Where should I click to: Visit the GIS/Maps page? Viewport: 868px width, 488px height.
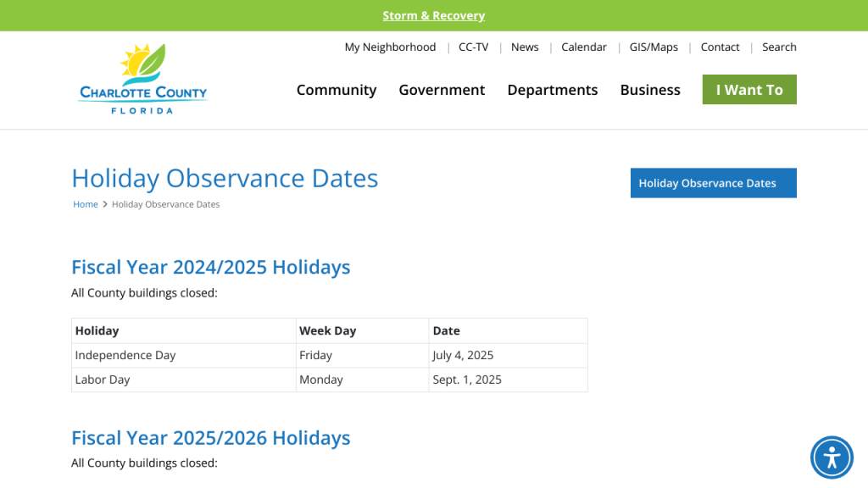click(654, 47)
